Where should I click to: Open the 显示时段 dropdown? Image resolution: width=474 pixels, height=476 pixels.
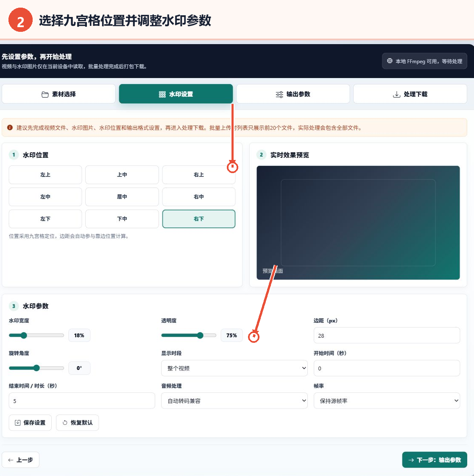[x=234, y=368]
